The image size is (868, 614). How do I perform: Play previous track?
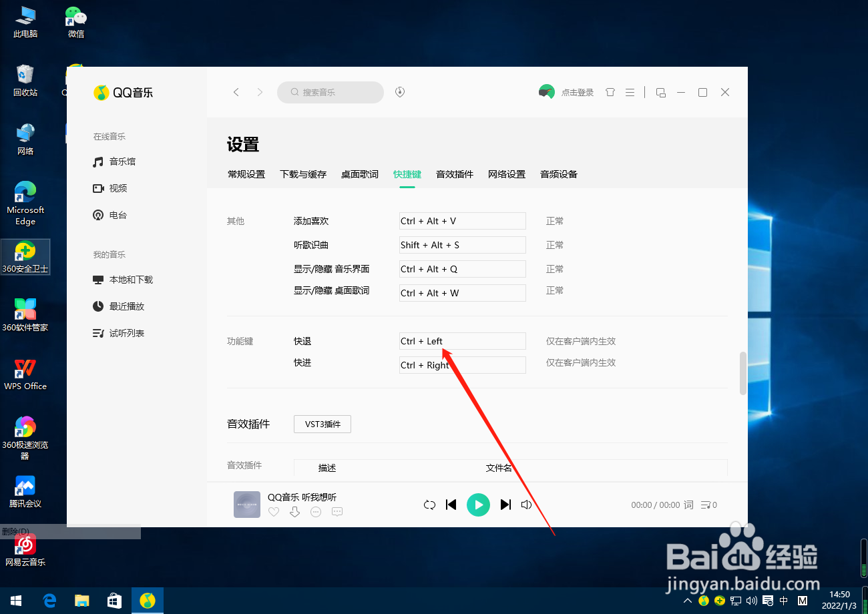point(451,505)
